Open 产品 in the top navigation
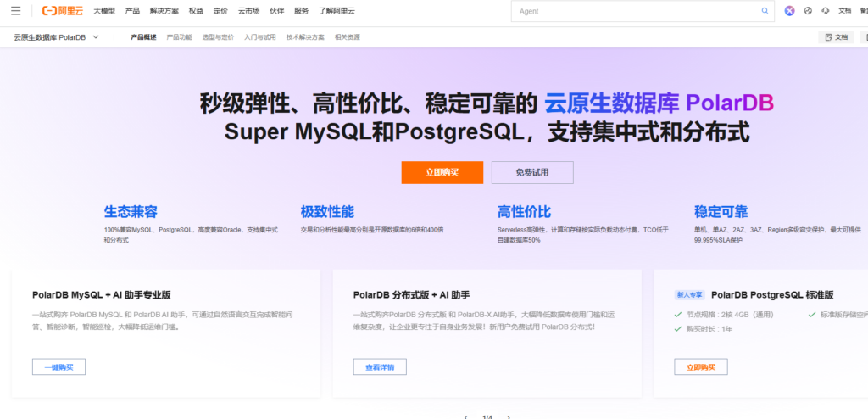 point(132,11)
